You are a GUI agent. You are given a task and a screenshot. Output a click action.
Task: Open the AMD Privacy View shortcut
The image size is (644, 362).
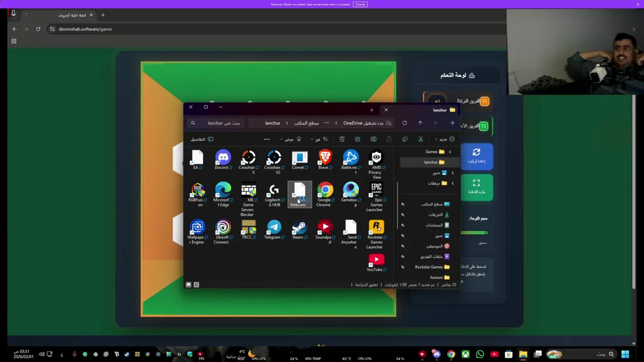(x=376, y=165)
